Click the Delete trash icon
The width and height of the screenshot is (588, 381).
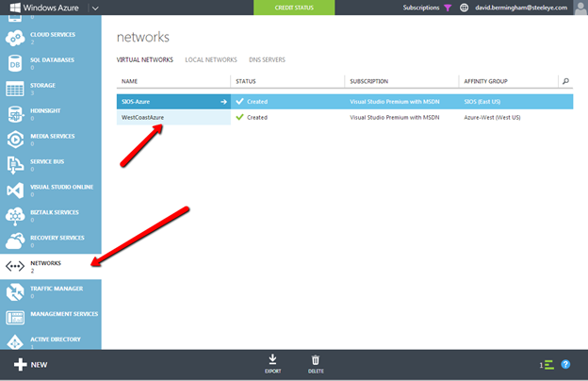pos(316,359)
